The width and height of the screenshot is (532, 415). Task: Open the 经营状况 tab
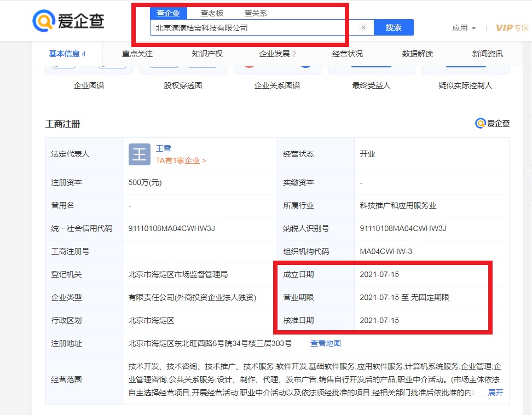point(348,54)
